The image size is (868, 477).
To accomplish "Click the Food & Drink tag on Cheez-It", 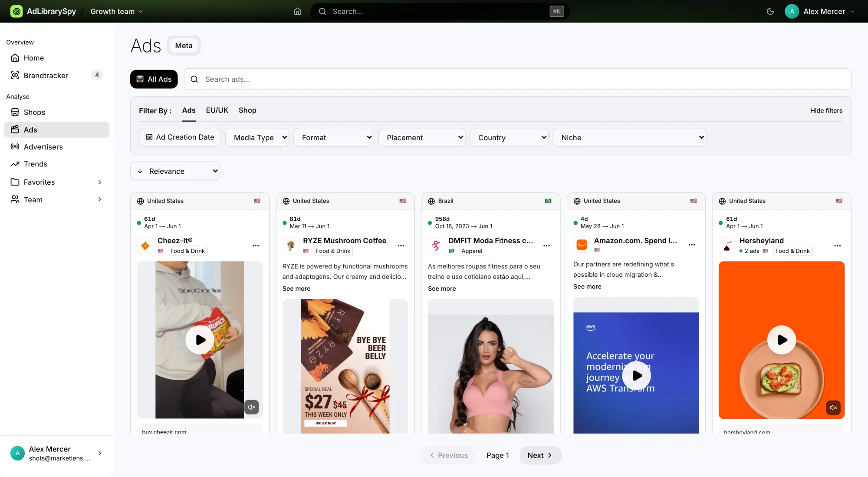I will (187, 251).
